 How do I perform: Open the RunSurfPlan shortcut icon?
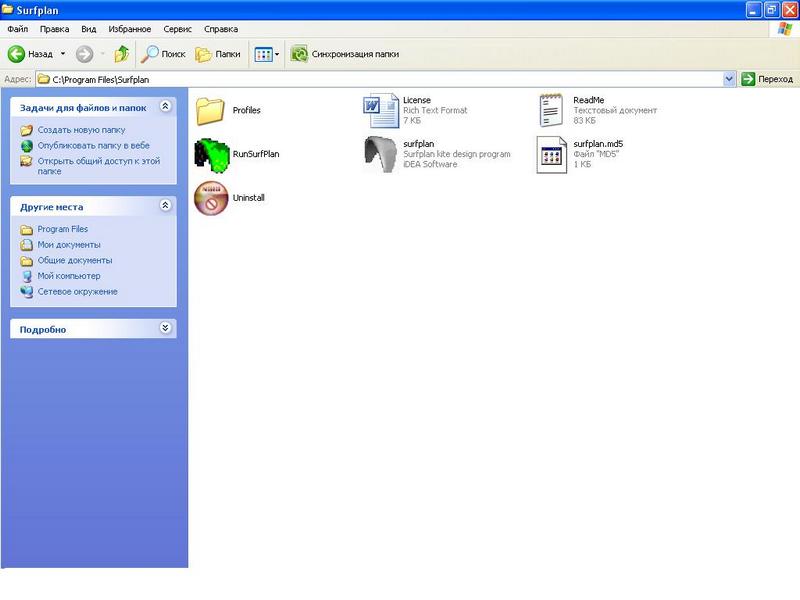click(212, 154)
